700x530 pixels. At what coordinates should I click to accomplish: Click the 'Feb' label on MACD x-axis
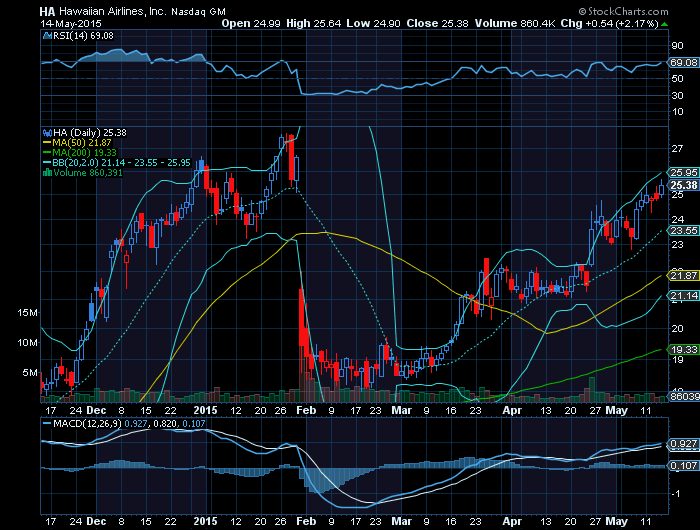(306, 521)
